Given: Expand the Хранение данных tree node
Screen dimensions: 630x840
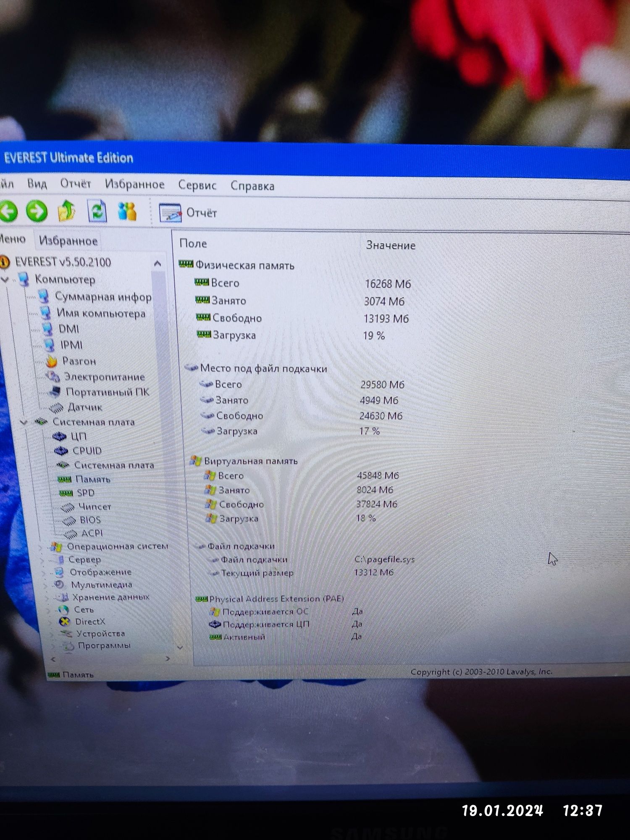Looking at the screenshot, I should click(x=47, y=598).
